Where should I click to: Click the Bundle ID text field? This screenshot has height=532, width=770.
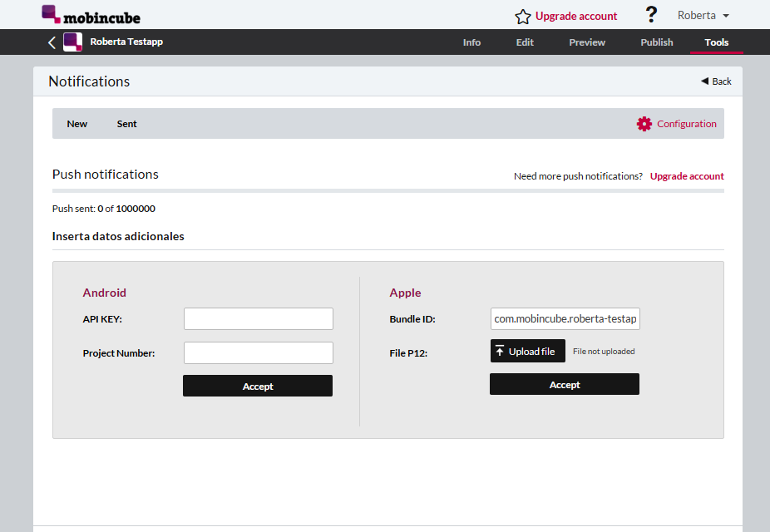point(565,319)
